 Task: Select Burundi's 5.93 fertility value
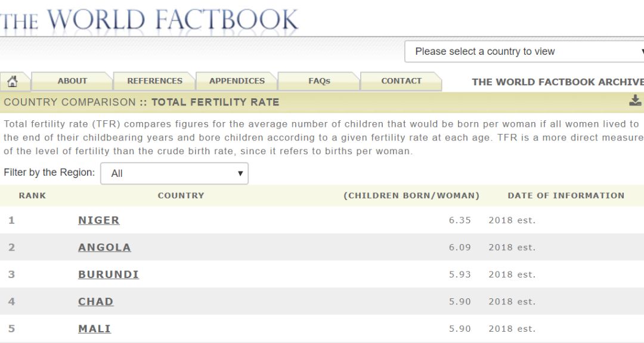click(x=460, y=275)
